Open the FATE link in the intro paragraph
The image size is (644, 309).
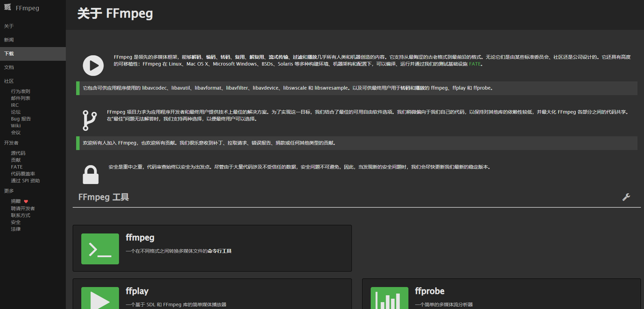pos(475,64)
